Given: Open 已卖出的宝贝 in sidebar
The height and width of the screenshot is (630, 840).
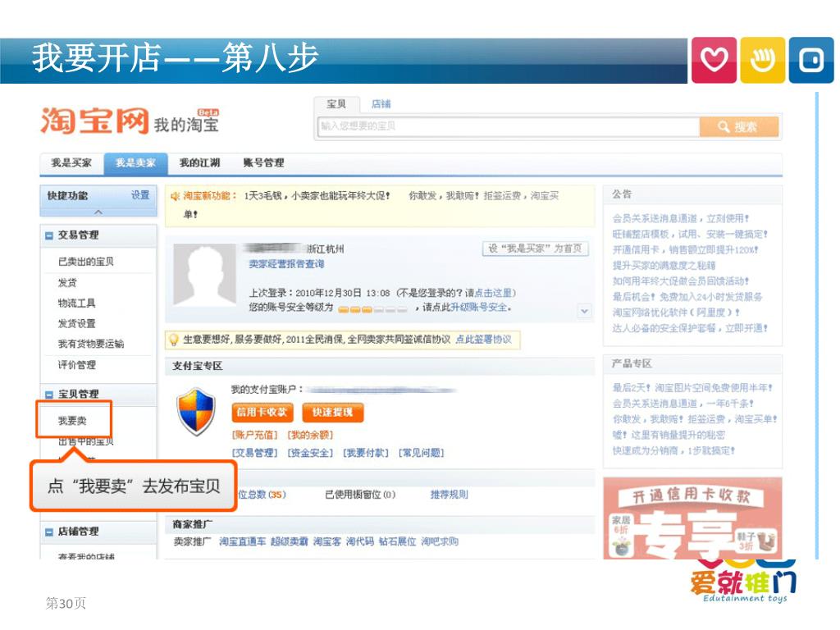Looking at the screenshot, I should (85, 262).
